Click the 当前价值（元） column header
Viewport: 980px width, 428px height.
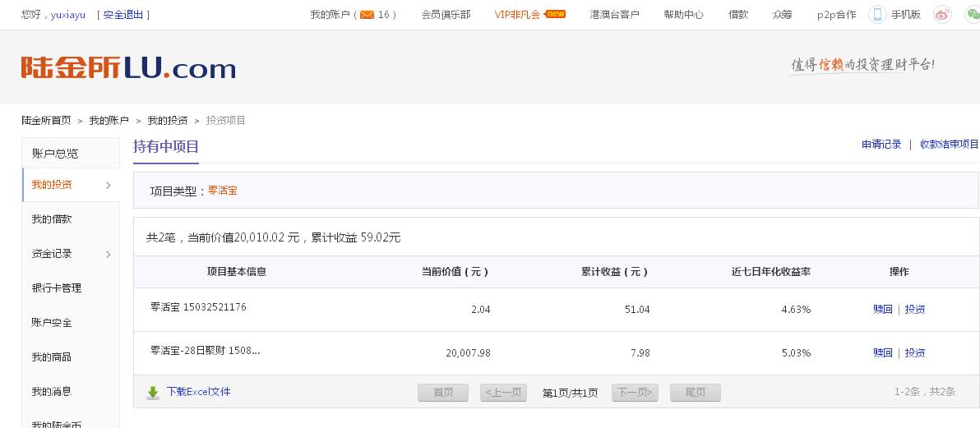pos(455,272)
